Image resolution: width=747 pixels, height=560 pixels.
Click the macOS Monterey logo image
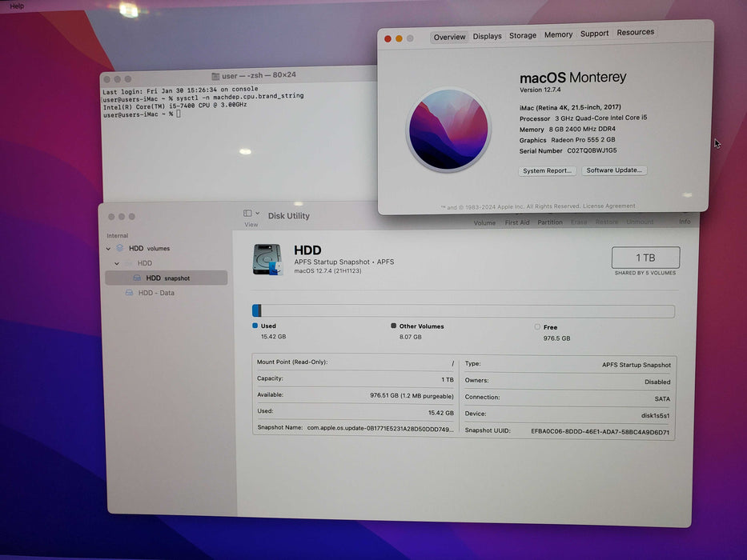pyautogui.click(x=448, y=129)
